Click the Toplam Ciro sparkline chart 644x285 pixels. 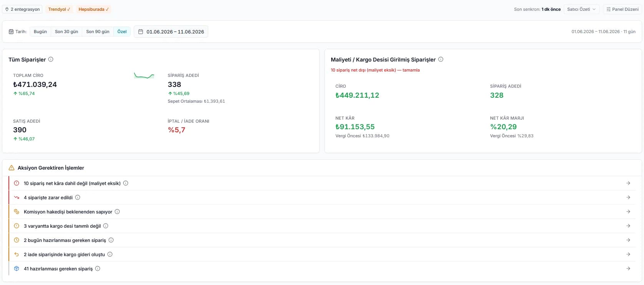(x=144, y=76)
